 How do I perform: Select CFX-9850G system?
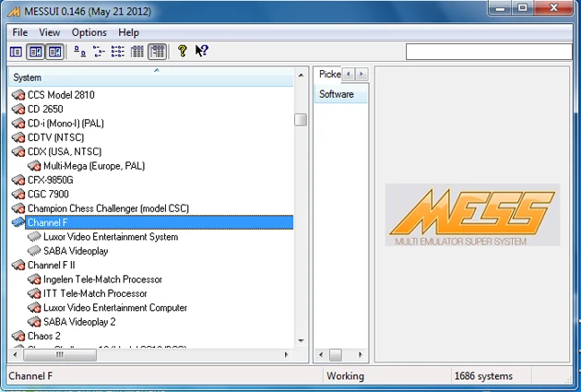(x=51, y=180)
